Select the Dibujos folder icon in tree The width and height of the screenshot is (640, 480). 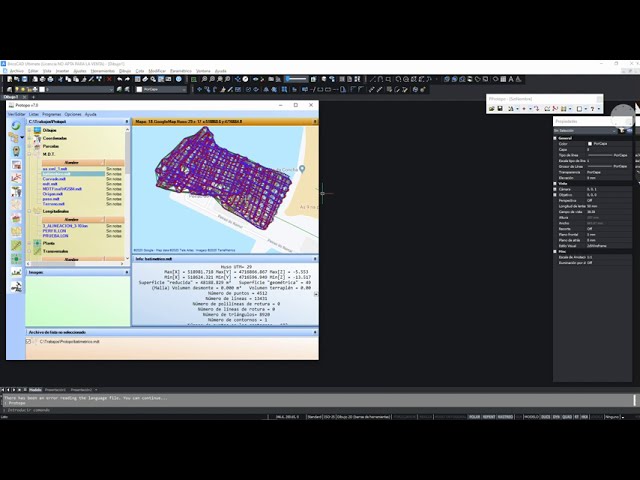point(36,130)
